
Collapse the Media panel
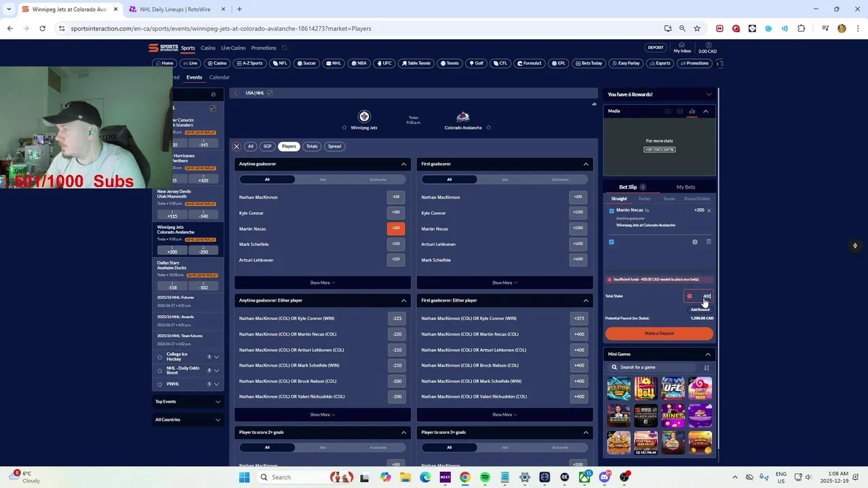coord(706,111)
